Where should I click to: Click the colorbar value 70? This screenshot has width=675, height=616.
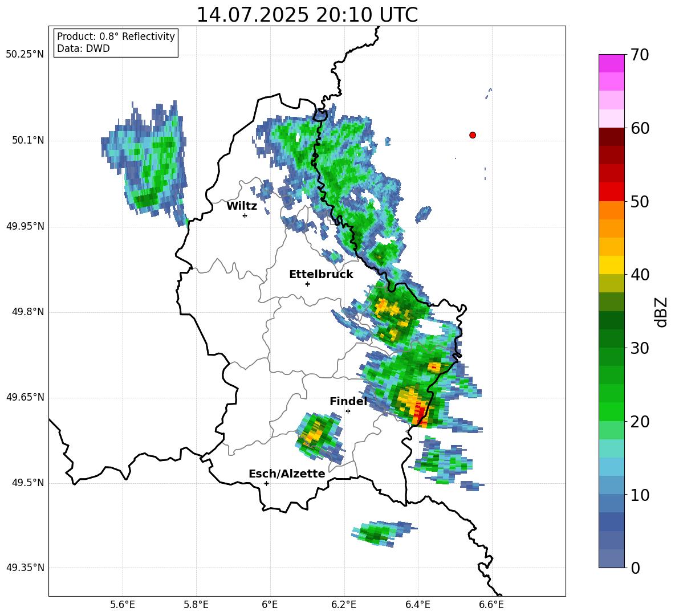pyautogui.click(x=640, y=55)
